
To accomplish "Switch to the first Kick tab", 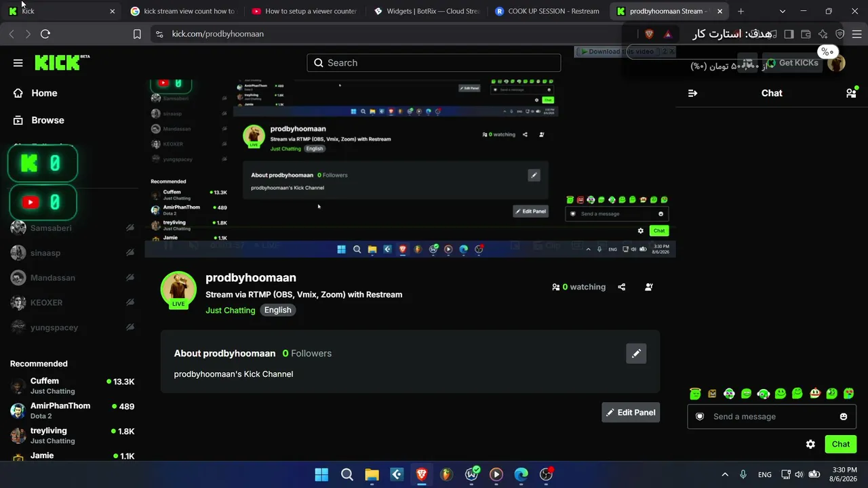I will [61, 12].
